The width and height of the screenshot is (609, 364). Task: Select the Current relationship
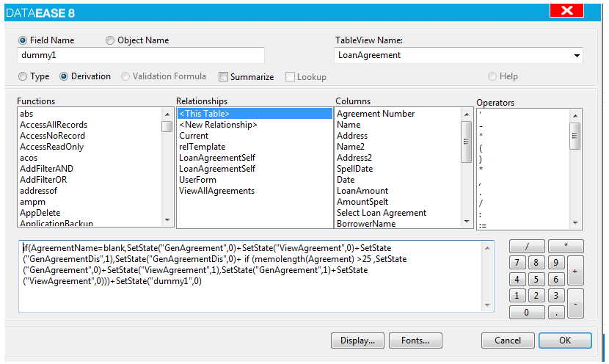194,136
